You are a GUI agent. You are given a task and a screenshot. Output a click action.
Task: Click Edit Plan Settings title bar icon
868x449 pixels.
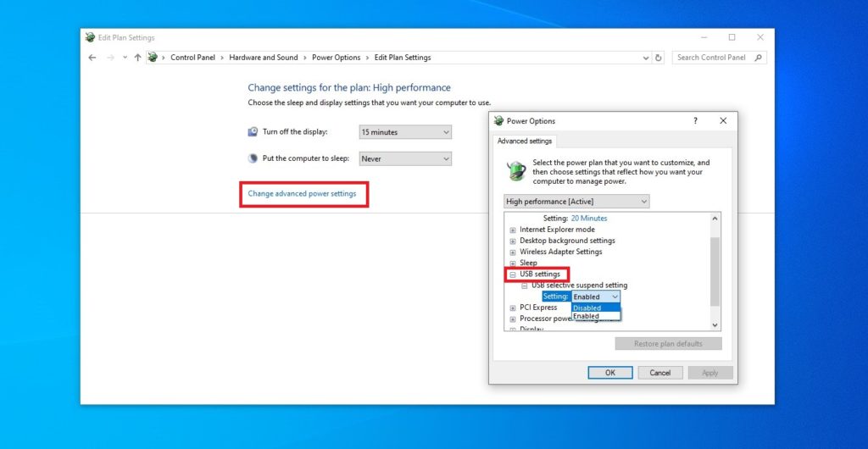pyautogui.click(x=90, y=37)
